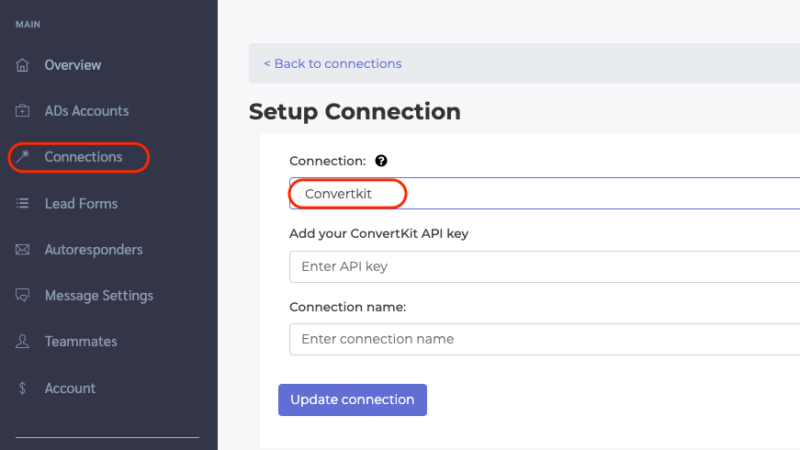Open the Connection dropdown showing Convertkit
This screenshot has width=800, height=450.
pos(544,193)
